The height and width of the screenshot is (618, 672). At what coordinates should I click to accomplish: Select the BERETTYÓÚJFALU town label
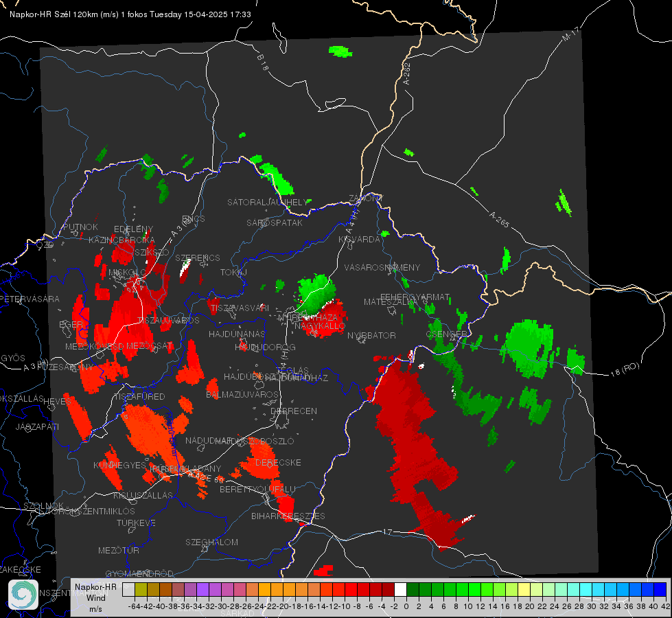coord(257,490)
